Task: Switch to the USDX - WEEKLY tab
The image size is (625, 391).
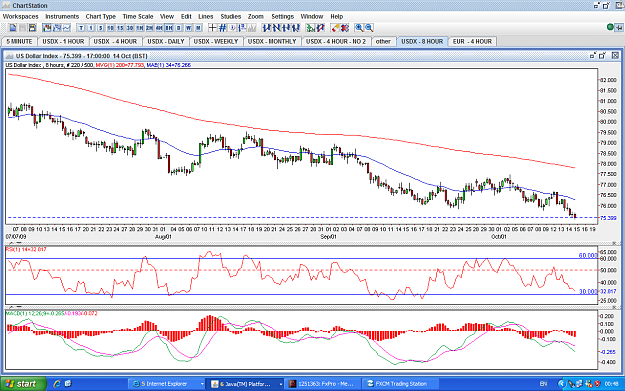Action: tap(216, 41)
